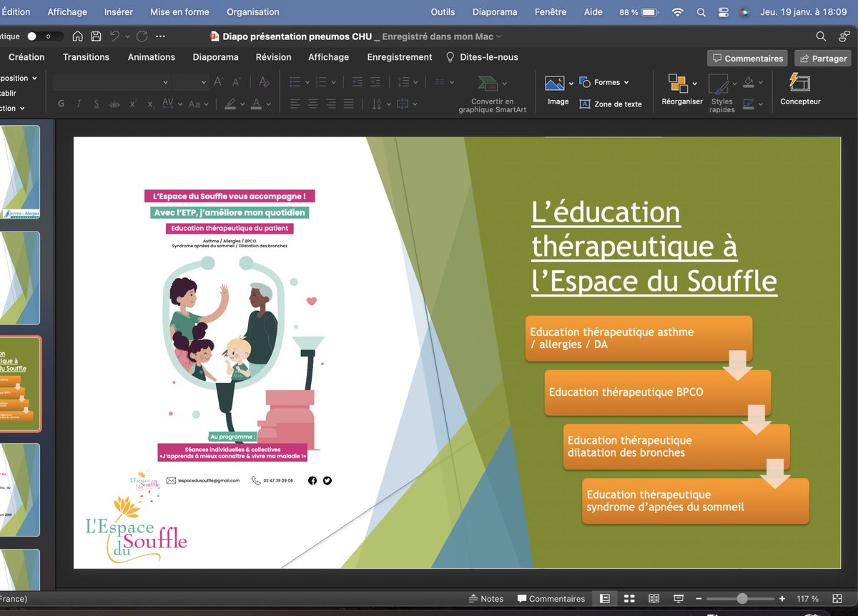Apply bold with the G button
This screenshot has height=616, width=858.
[61, 104]
